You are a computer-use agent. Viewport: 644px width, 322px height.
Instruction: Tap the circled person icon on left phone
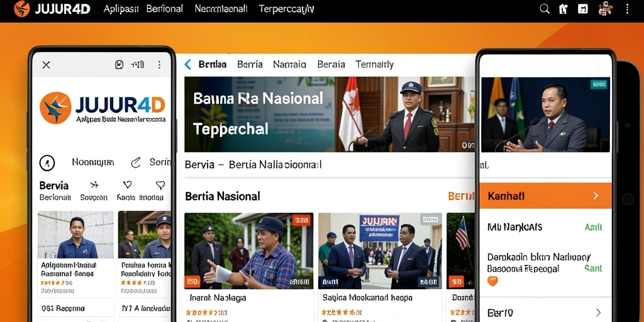pyautogui.click(x=47, y=163)
